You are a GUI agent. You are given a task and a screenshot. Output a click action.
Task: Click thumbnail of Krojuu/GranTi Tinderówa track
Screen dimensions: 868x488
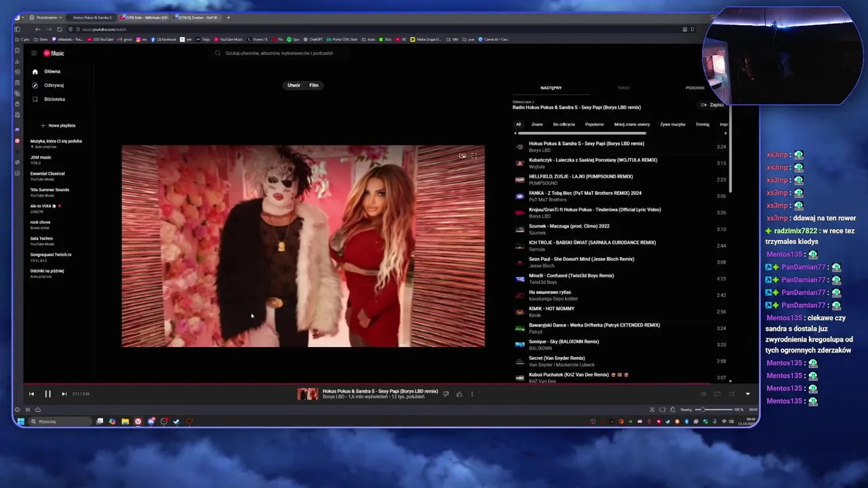tap(519, 212)
